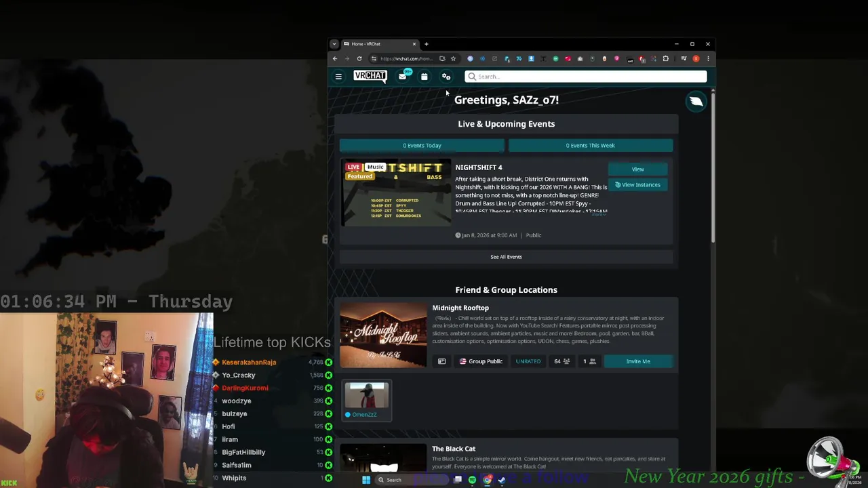Open Steam from the taskbar

[502, 480]
